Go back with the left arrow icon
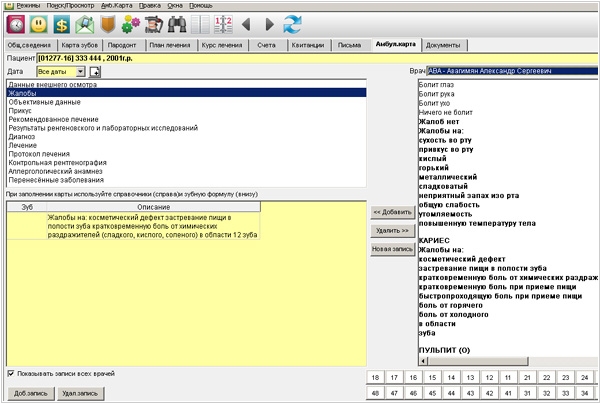The image size is (600, 403). [x=246, y=24]
